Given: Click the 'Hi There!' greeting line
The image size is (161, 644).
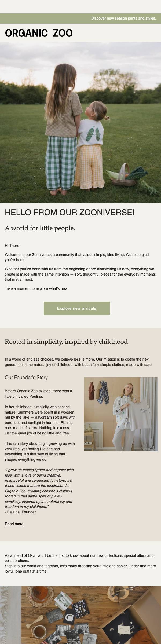Looking at the screenshot, I should click(13, 246).
